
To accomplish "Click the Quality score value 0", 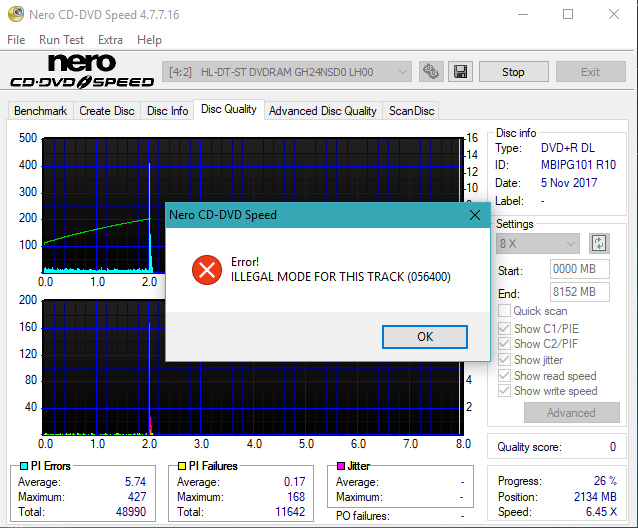I will [x=613, y=447].
